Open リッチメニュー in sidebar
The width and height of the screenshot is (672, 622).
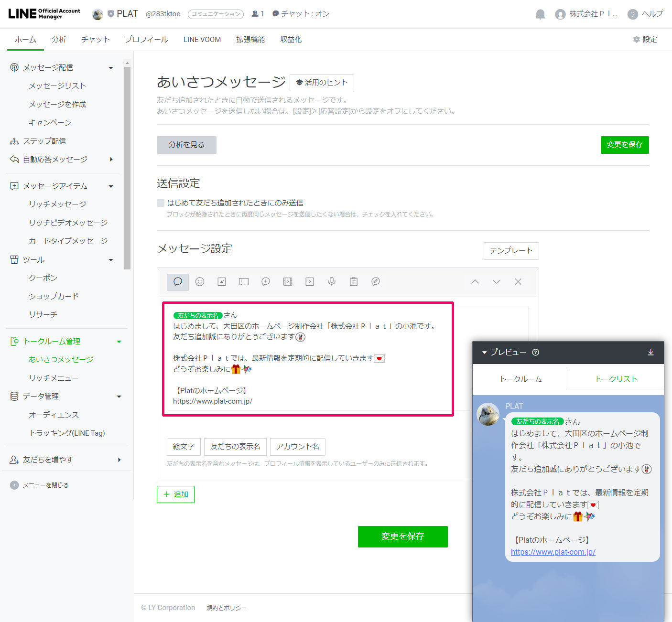click(x=54, y=378)
